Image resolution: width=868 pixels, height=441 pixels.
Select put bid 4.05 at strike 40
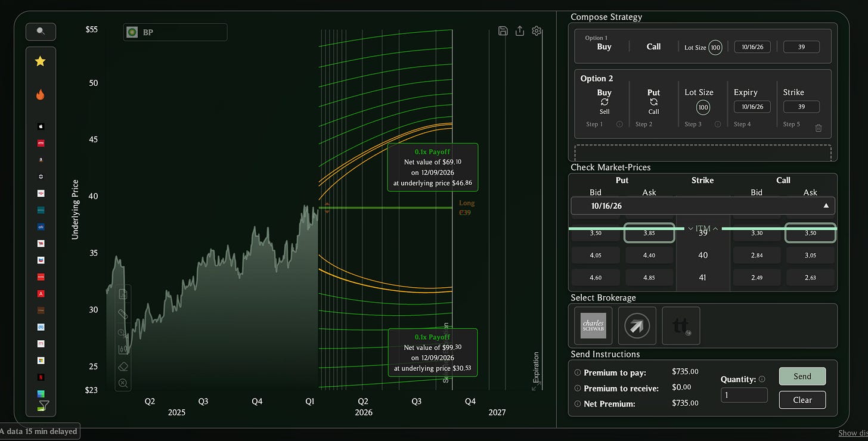click(596, 255)
